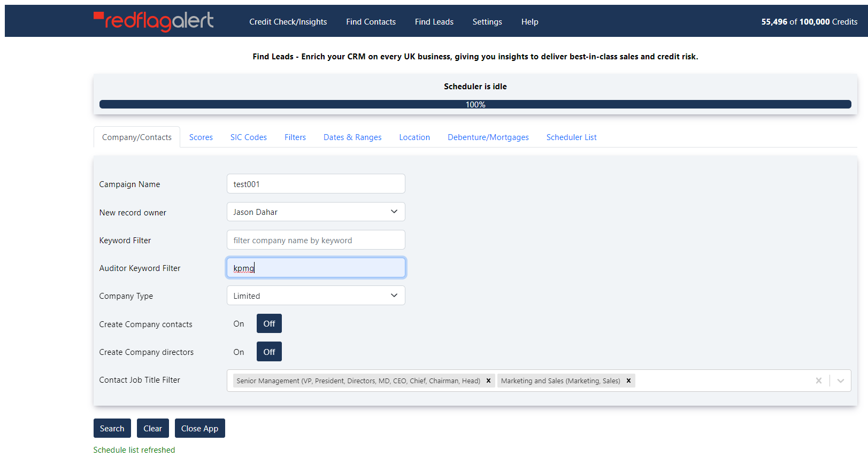Screen dimensions: 868x457
Task: Open the Debenture/Mortgages tab
Action: pyautogui.click(x=488, y=137)
